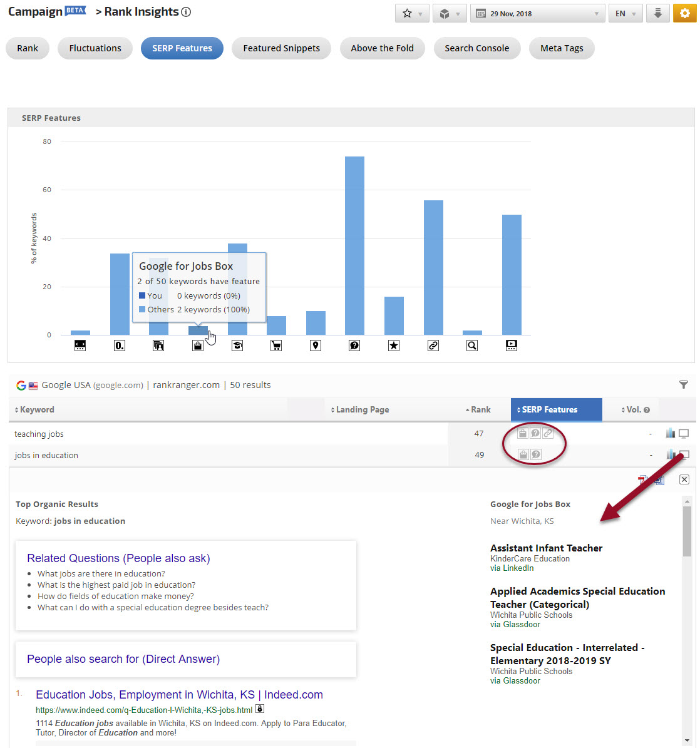This screenshot has width=700, height=748.
Task: Click the jobs briefcase chart icon
Action: [x=198, y=346]
